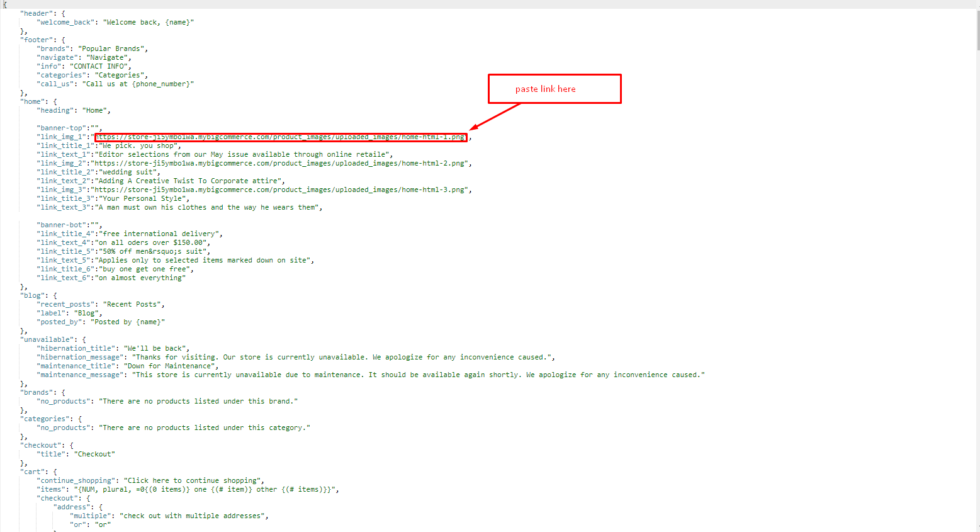Image resolution: width=980 pixels, height=532 pixels.
Task: Click the "label": "Blog" line
Action: (x=69, y=313)
